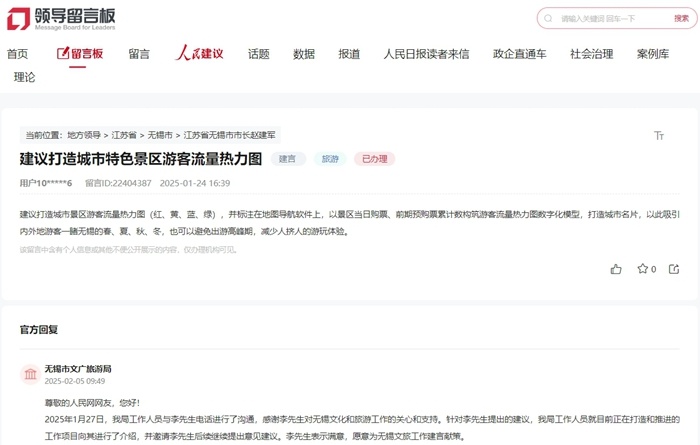This screenshot has height=445, width=700.
Task: Open the 案例库 navigation item
Action: click(653, 54)
